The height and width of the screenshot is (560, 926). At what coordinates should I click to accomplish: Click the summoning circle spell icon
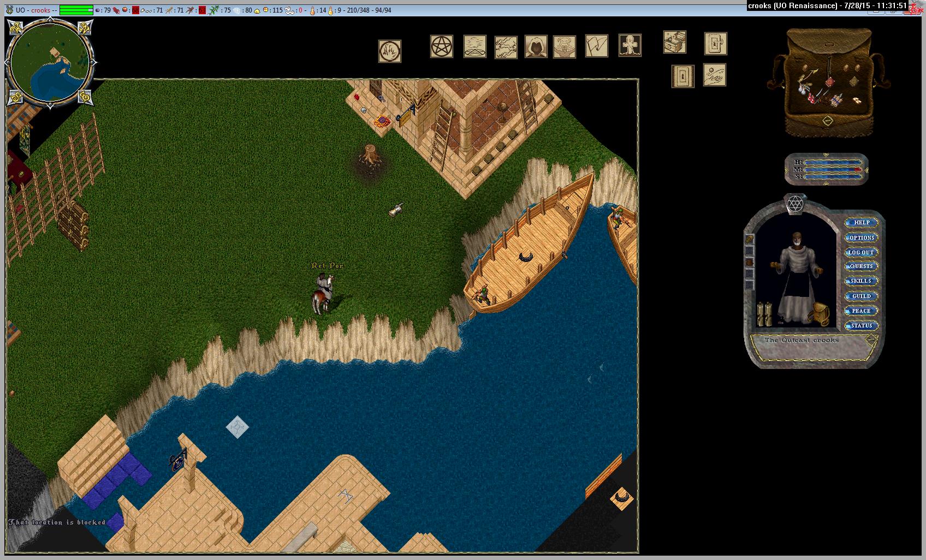tap(475, 46)
